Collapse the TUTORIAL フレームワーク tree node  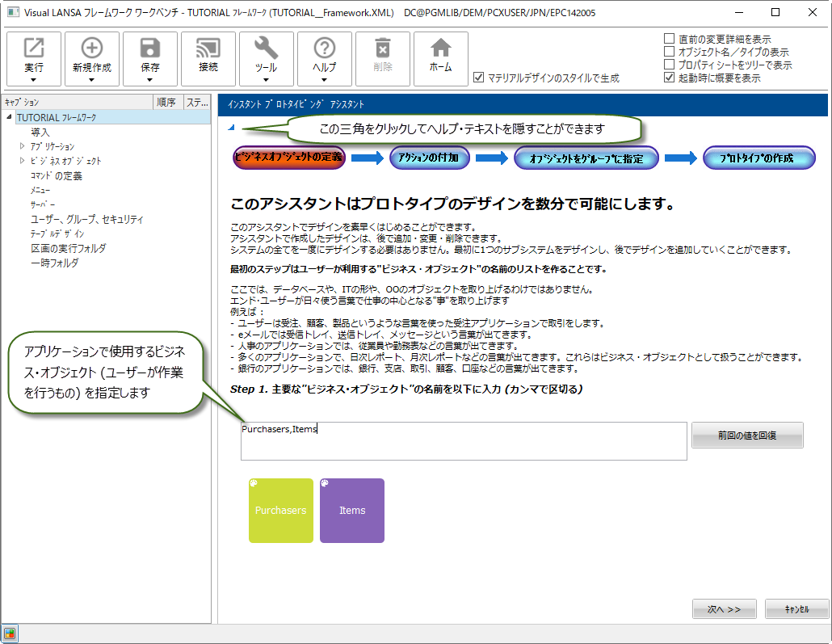9,117
